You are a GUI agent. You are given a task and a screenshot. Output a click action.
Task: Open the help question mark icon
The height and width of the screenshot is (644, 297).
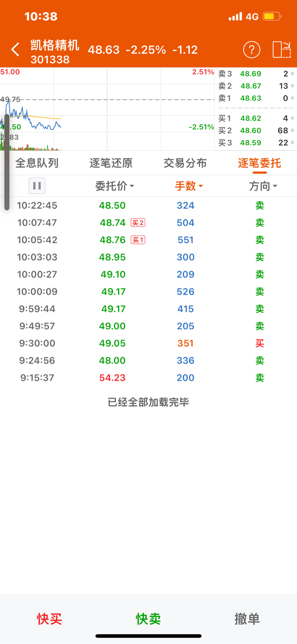252,50
